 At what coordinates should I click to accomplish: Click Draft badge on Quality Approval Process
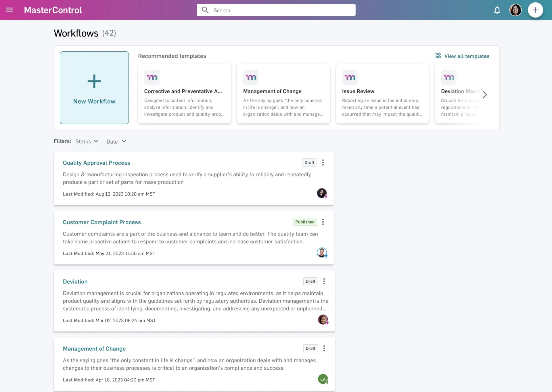[309, 163]
